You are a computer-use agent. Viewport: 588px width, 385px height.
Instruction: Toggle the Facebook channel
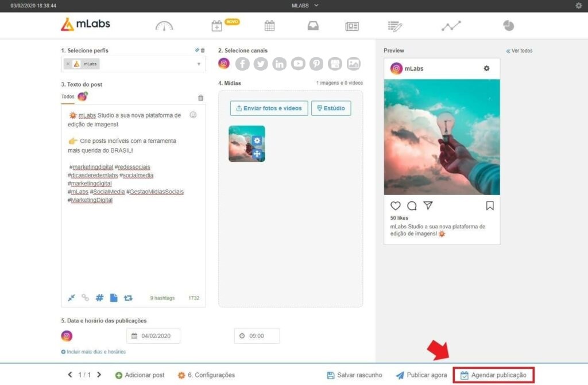coord(242,64)
